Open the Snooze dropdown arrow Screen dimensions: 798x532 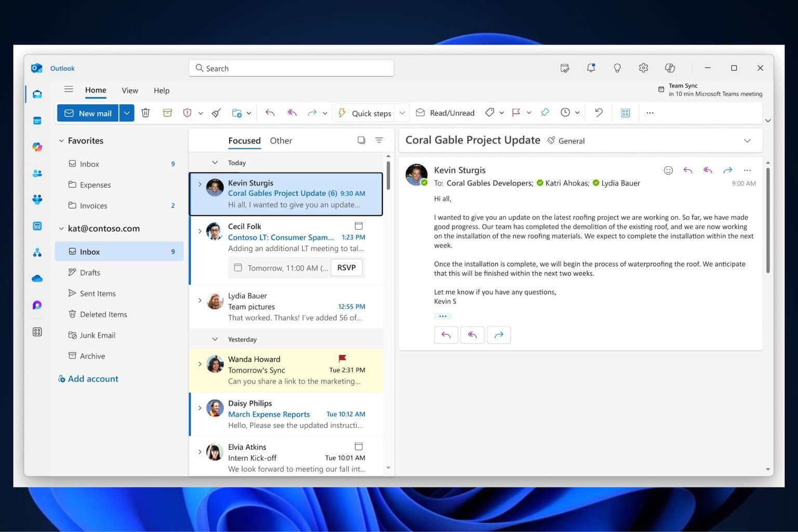pyautogui.click(x=577, y=113)
